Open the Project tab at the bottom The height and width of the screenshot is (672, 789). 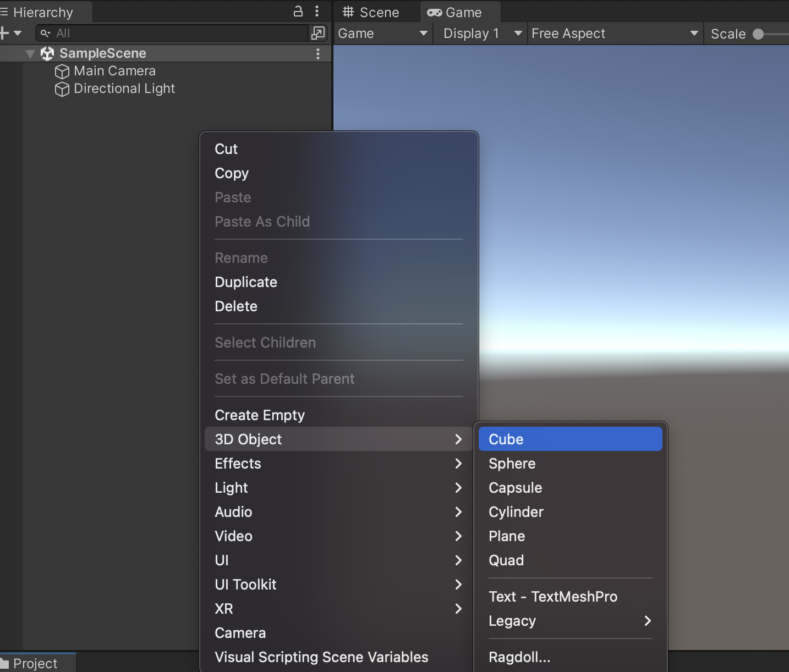click(35, 663)
